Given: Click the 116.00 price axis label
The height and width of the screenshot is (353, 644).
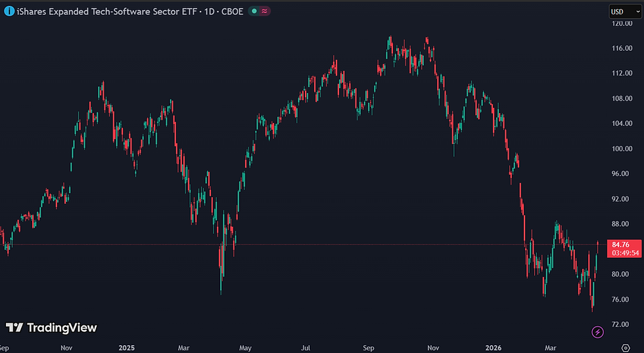Looking at the screenshot, I should point(622,48).
